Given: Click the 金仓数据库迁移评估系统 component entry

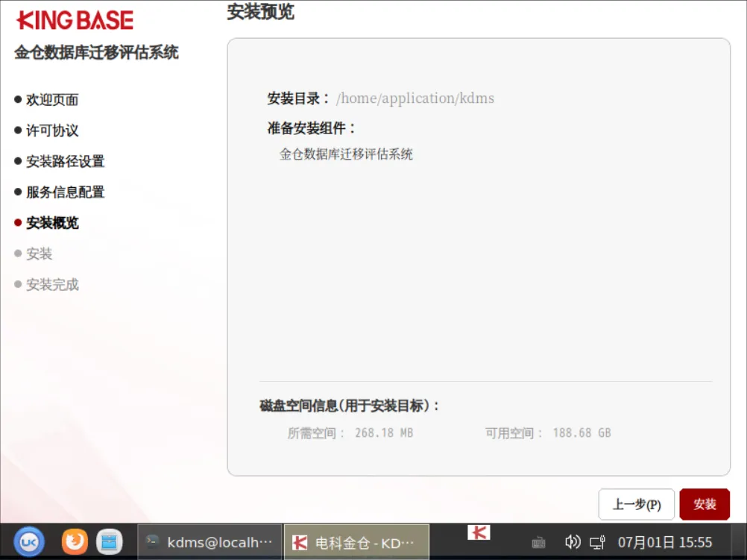Looking at the screenshot, I should pos(346,154).
